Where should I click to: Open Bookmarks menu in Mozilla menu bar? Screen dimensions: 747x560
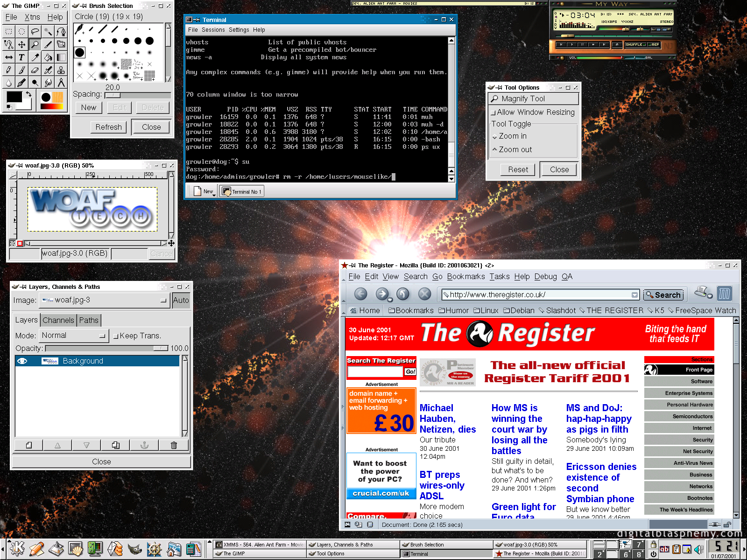(466, 276)
